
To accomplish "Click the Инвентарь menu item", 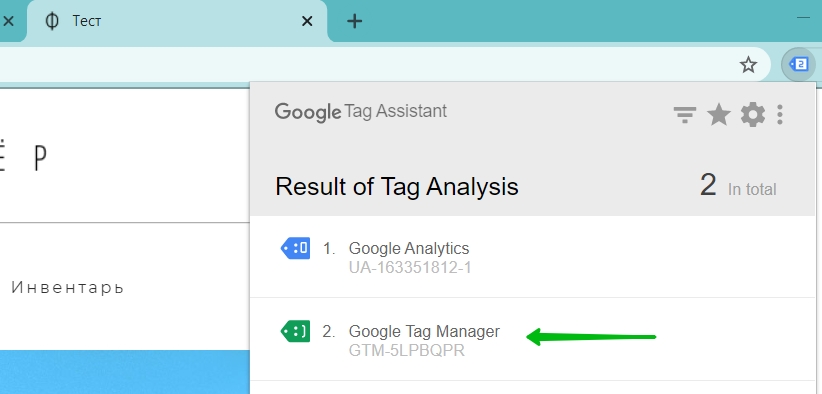I will click(x=68, y=288).
